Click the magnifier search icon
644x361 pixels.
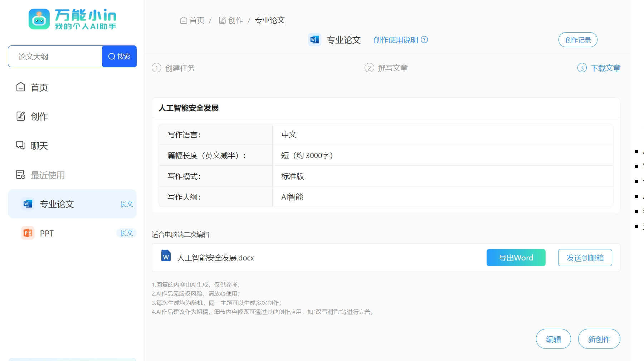111,56
